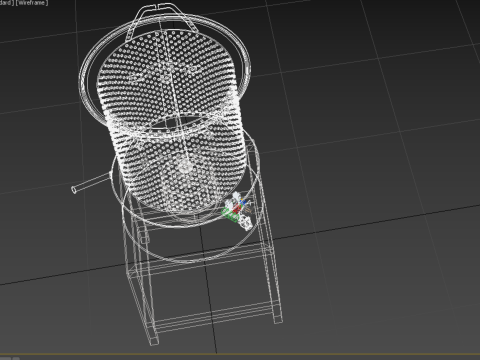The image size is (480, 360).
Task: Select the front-right foot of the stand
Action: (278, 318)
